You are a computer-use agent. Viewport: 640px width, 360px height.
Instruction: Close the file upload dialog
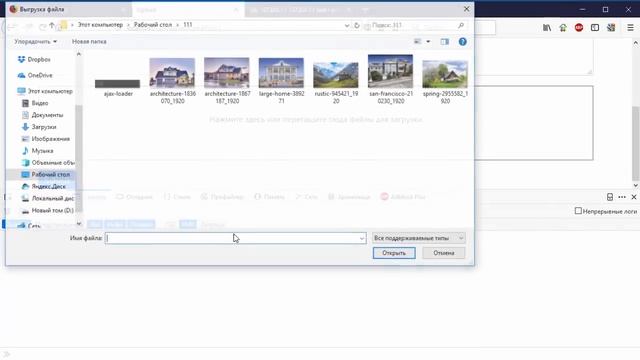[466, 9]
